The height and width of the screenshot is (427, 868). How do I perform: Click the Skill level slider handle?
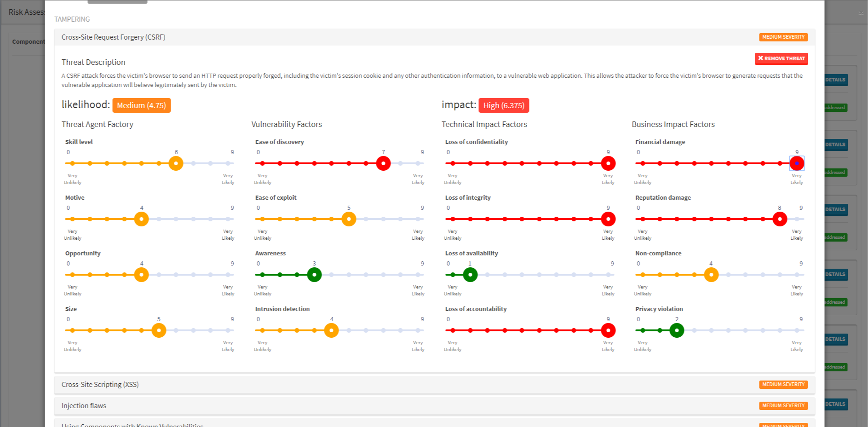tap(176, 163)
